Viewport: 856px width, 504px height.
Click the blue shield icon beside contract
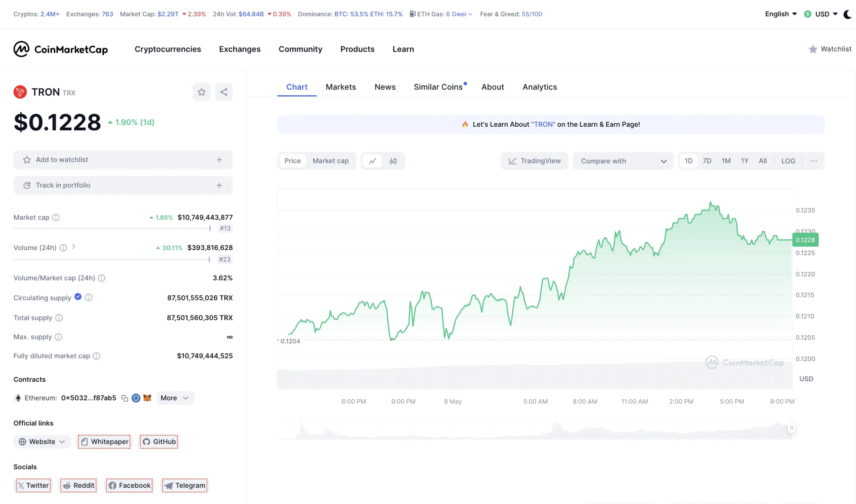136,398
